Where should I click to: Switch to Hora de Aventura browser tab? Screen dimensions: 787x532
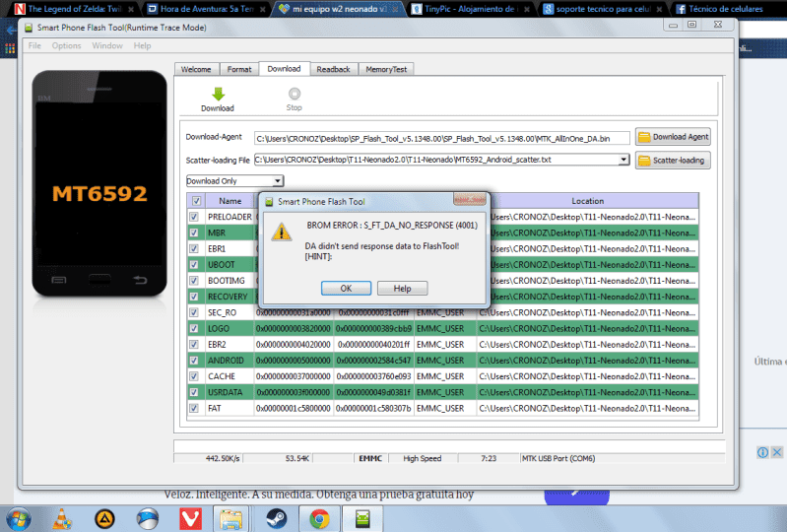[206, 9]
